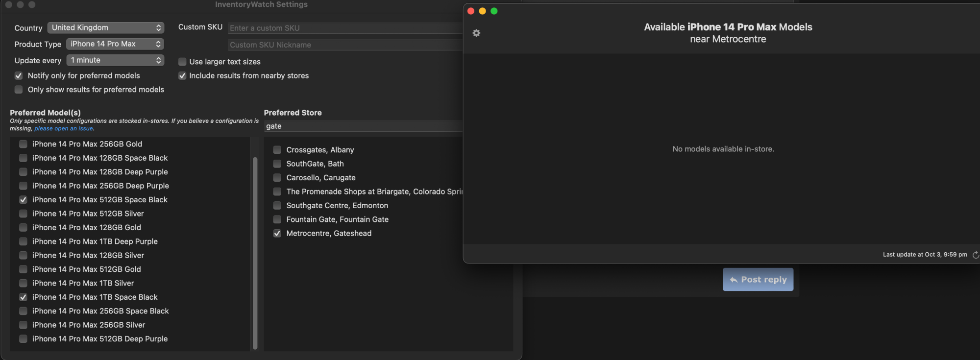
Task: Check iPhone 14 Pro Max 256GB Silver
Action: click(23, 325)
